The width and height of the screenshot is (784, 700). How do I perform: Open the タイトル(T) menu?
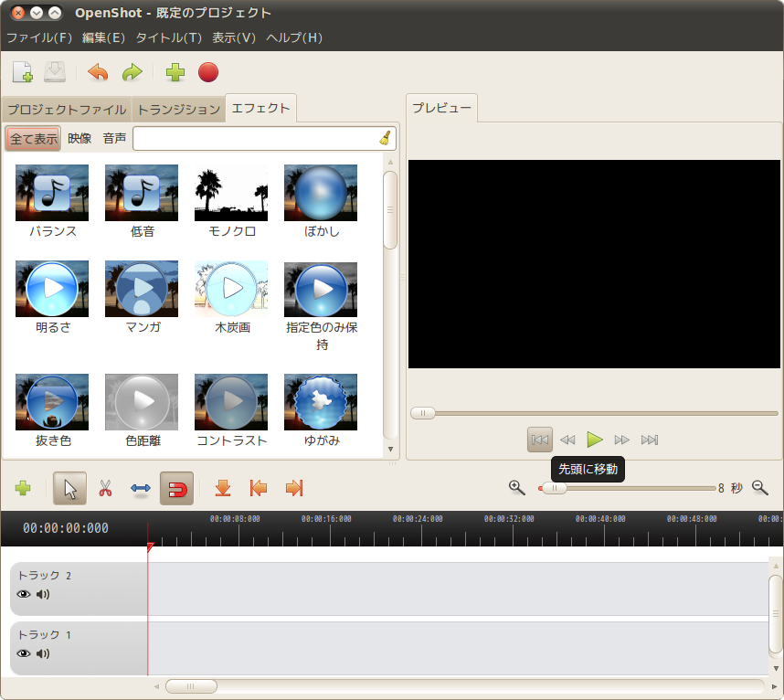point(169,37)
